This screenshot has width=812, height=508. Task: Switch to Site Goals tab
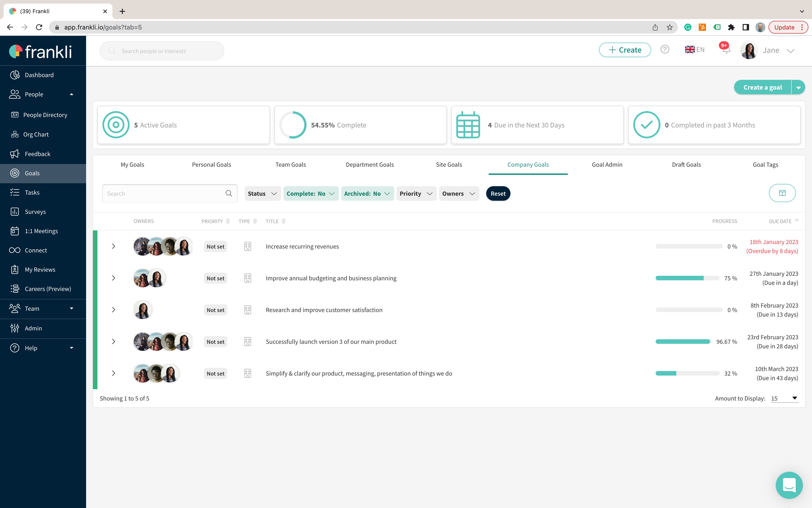(x=449, y=165)
